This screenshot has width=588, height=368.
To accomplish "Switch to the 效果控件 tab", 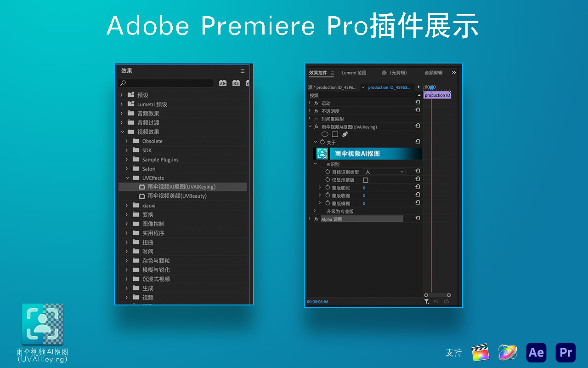I will coord(318,73).
